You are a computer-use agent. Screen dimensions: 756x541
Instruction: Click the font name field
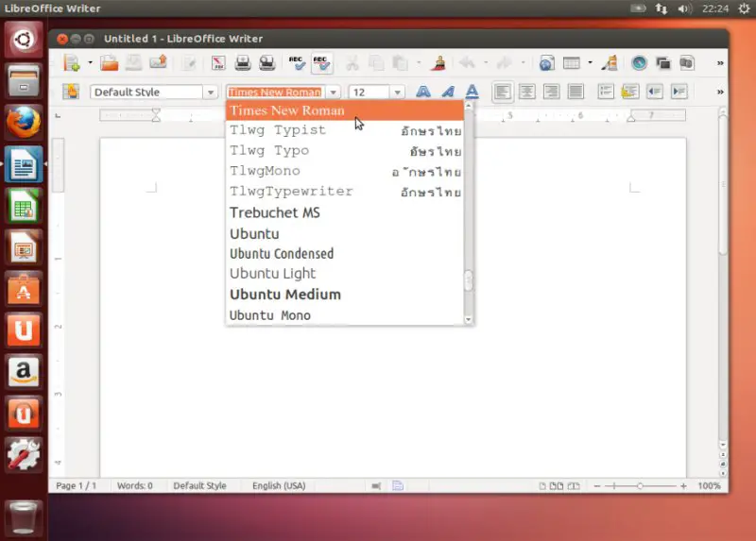[276, 92]
